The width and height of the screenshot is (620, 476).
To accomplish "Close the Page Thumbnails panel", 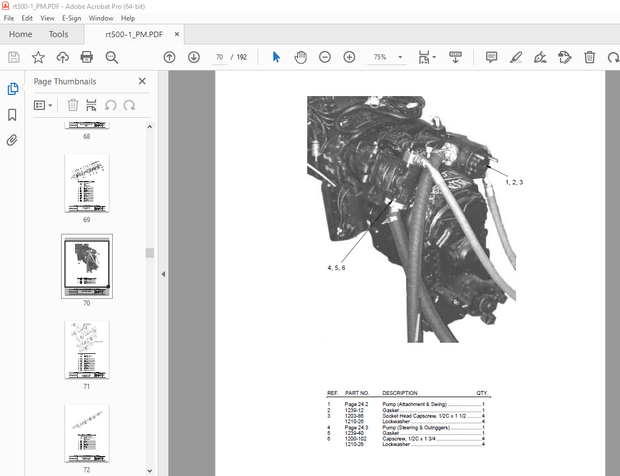I will (142, 81).
